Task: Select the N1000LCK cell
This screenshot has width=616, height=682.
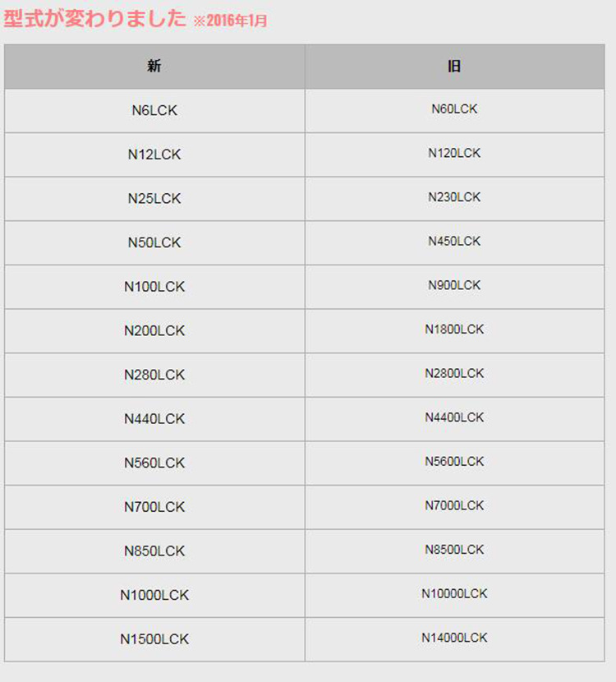Action: [154, 595]
